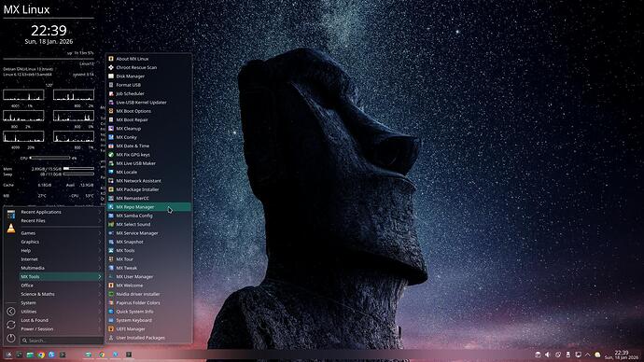Select the Help category in the menu
This screenshot has height=362, width=644.
coord(61,251)
